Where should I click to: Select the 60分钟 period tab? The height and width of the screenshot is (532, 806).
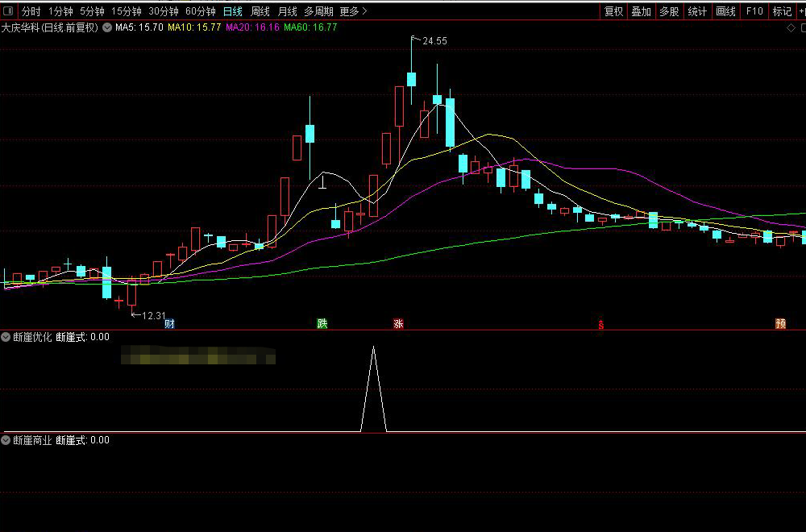201,11
